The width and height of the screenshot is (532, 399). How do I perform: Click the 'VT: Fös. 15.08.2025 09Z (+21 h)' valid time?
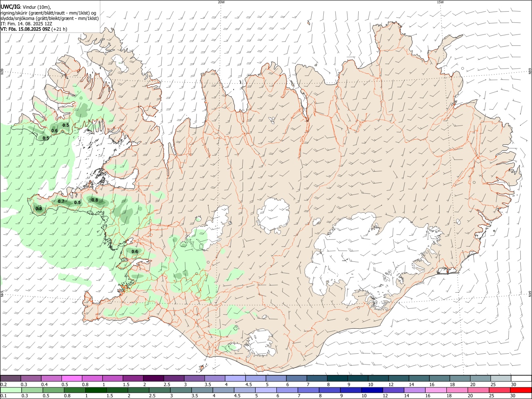tap(34, 29)
